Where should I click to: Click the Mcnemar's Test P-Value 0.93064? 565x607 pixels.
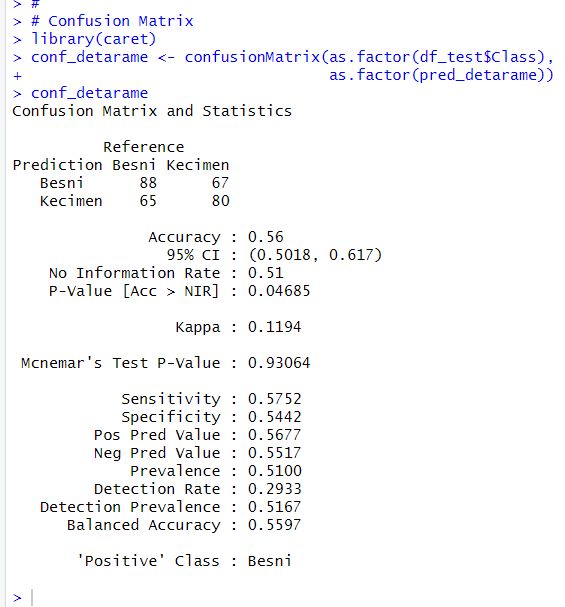coord(279,363)
